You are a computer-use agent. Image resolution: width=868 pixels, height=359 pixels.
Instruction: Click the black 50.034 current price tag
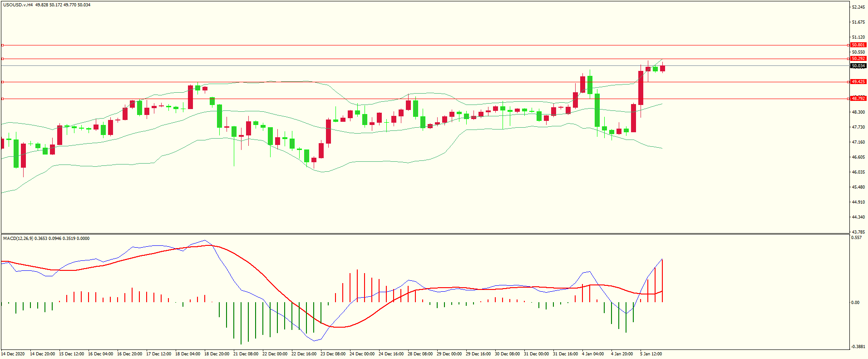858,66
